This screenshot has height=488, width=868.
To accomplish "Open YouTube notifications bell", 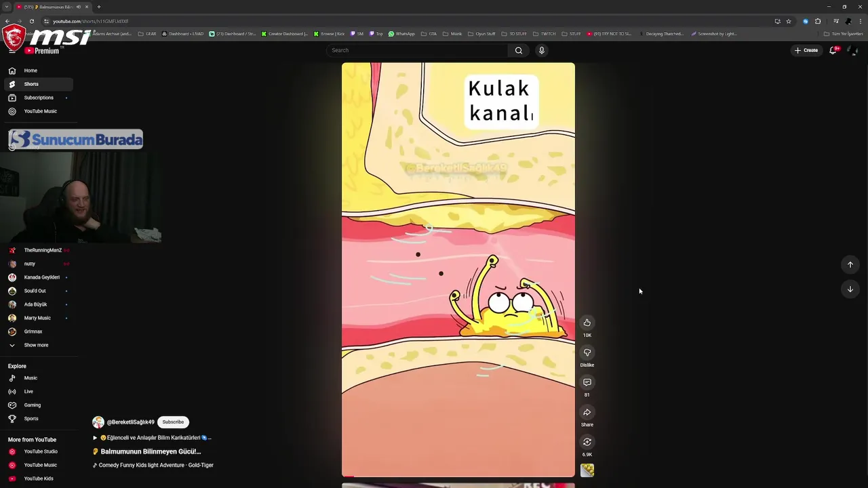I will point(833,50).
